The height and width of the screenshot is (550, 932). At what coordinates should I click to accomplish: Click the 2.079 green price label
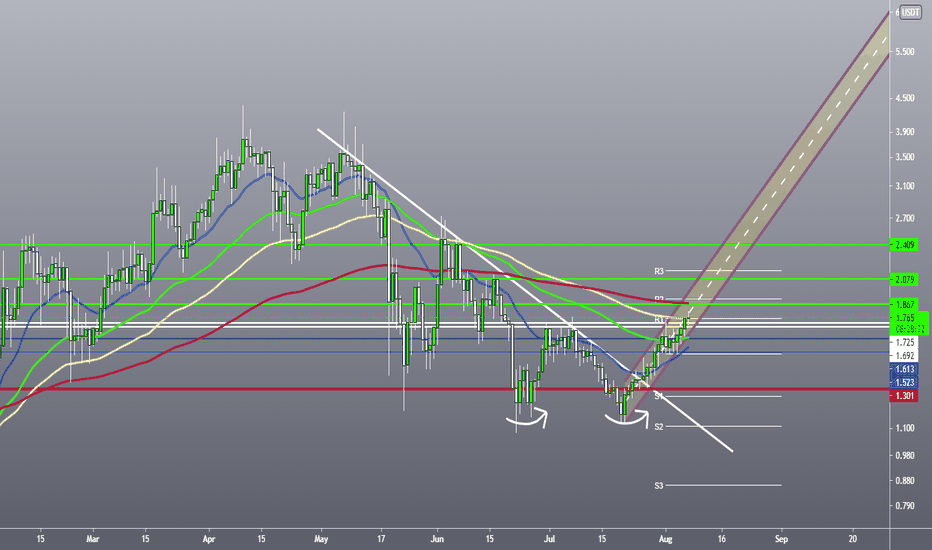[x=903, y=279]
